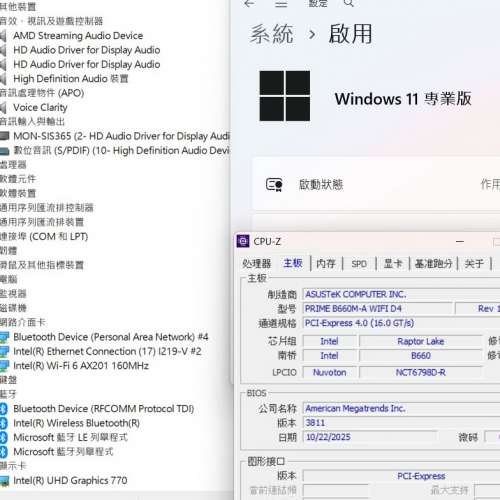Select the 通用序列匯流排裝置 category
This screenshot has height=500, width=500.
(x=42, y=222)
